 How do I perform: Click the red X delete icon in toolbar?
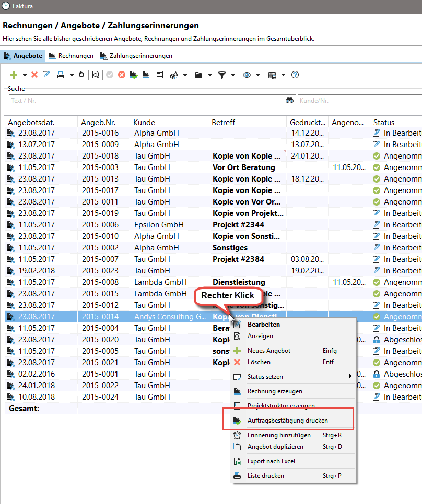(x=34, y=75)
